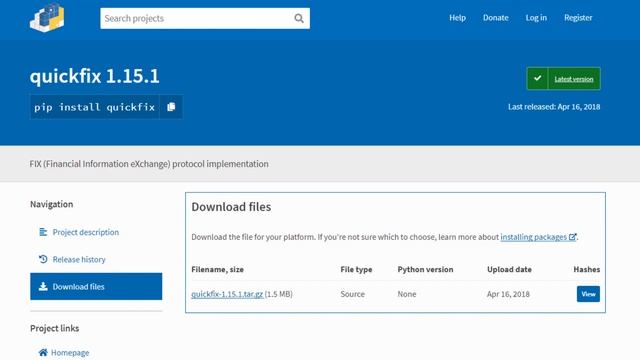Click the Navigation sidebar heading
The height and width of the screenshot is (360, 640).
pos(51,204)
